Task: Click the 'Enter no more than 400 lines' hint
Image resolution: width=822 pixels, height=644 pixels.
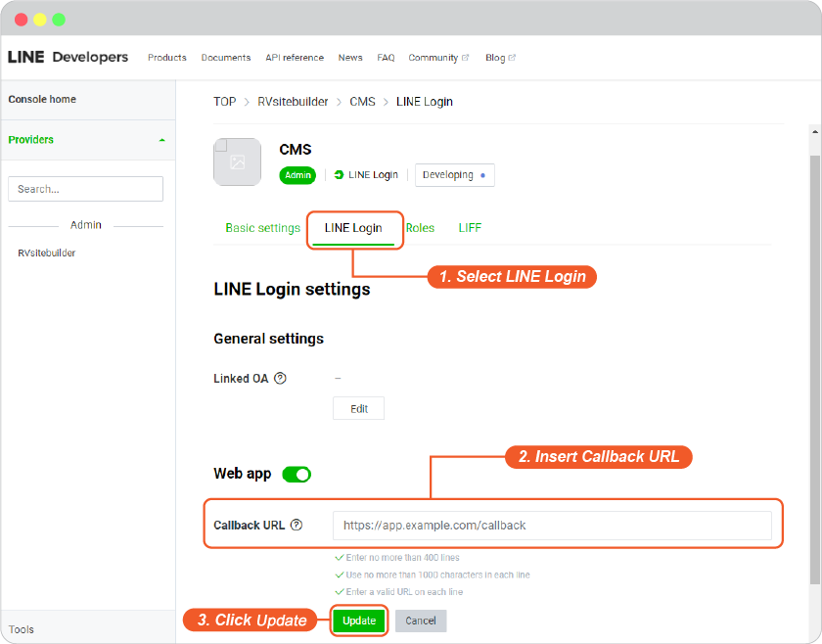Action: coord(402,558)
